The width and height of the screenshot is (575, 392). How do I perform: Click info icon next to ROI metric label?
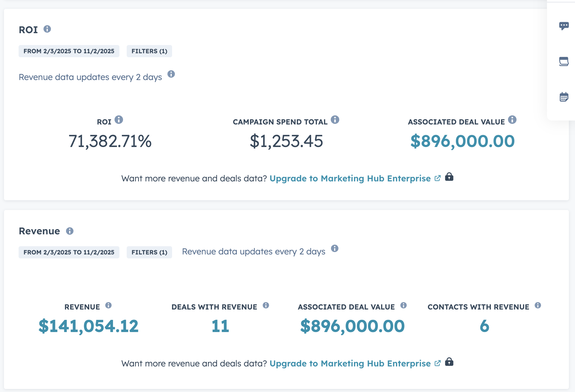pyautogui.click(x=119, y=120)
